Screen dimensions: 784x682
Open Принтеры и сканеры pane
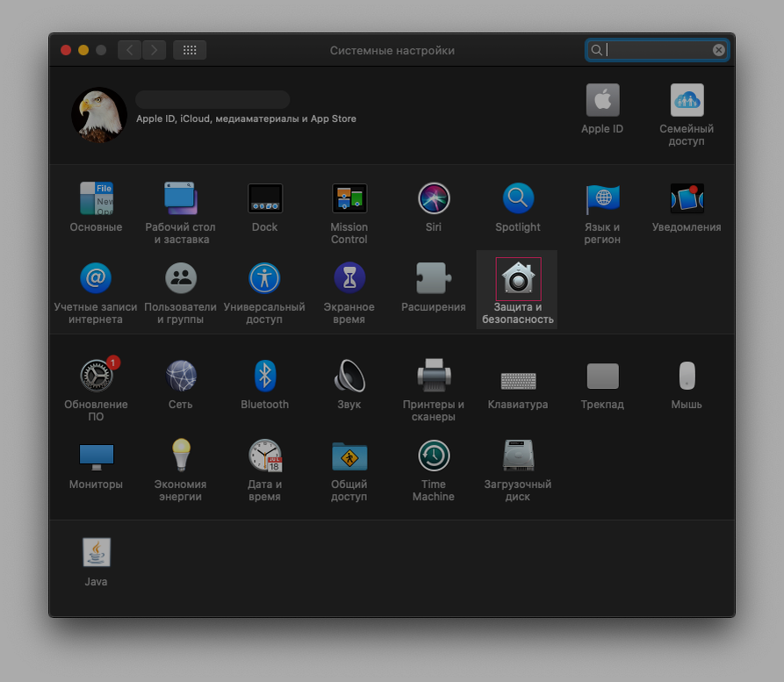click(x=434, y=376)
